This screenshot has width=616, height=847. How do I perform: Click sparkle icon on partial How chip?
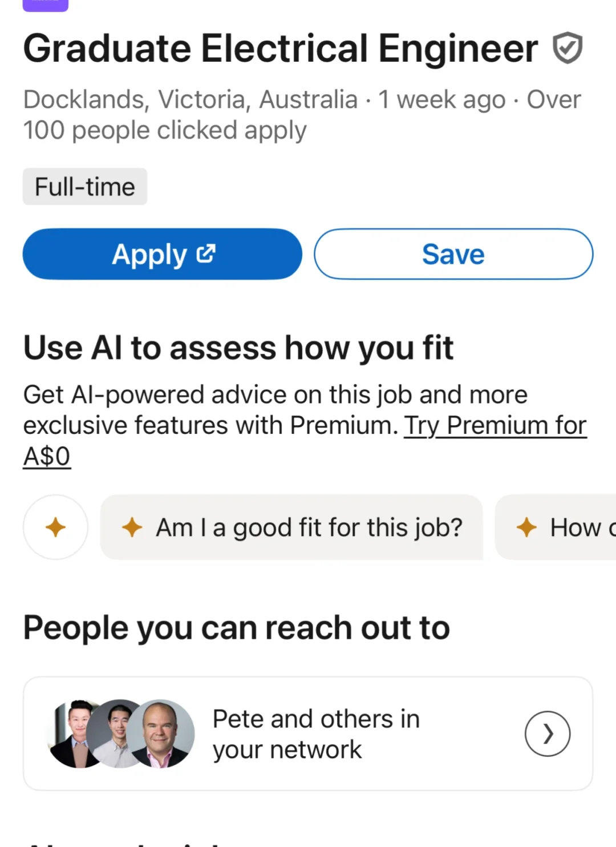526,527
